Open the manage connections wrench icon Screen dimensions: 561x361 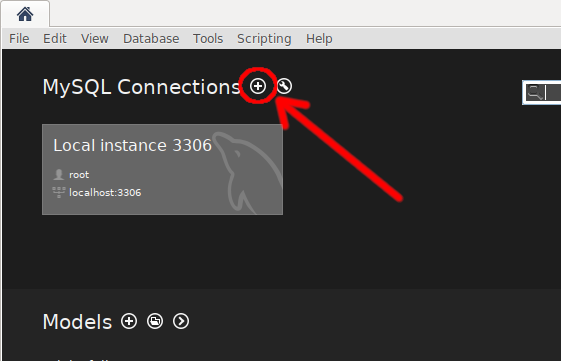[x=284, y=86]
